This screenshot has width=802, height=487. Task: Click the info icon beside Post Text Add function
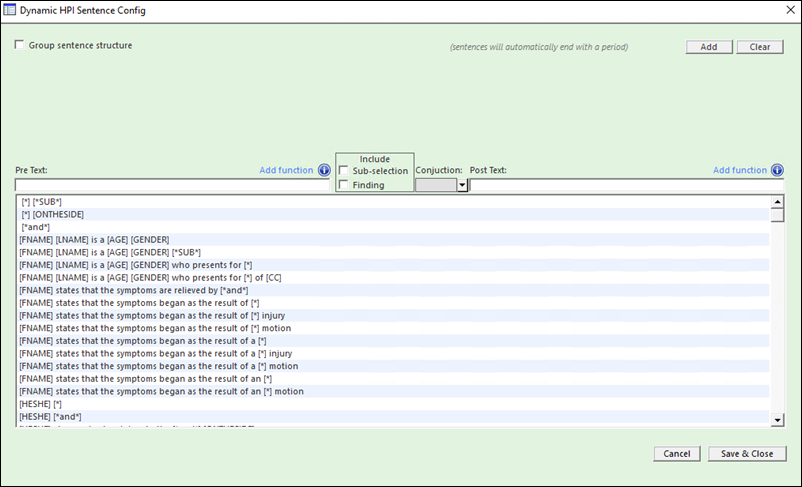pos(777,170)
